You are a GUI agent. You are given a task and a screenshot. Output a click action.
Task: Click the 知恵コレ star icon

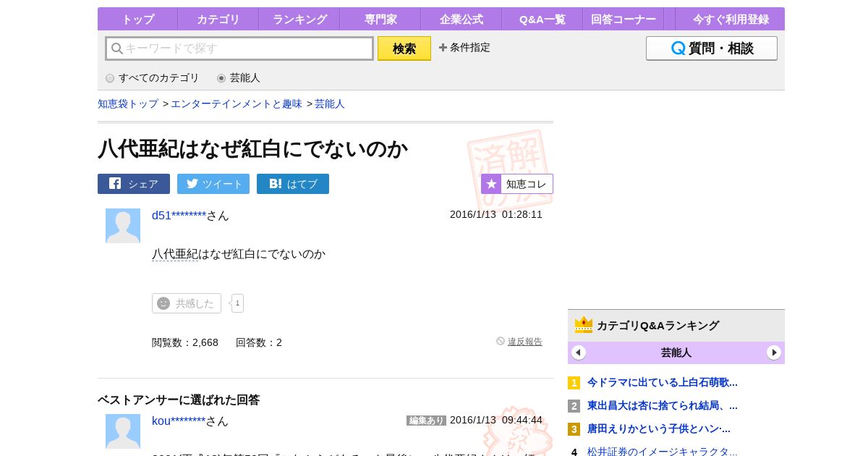(492, 184)
